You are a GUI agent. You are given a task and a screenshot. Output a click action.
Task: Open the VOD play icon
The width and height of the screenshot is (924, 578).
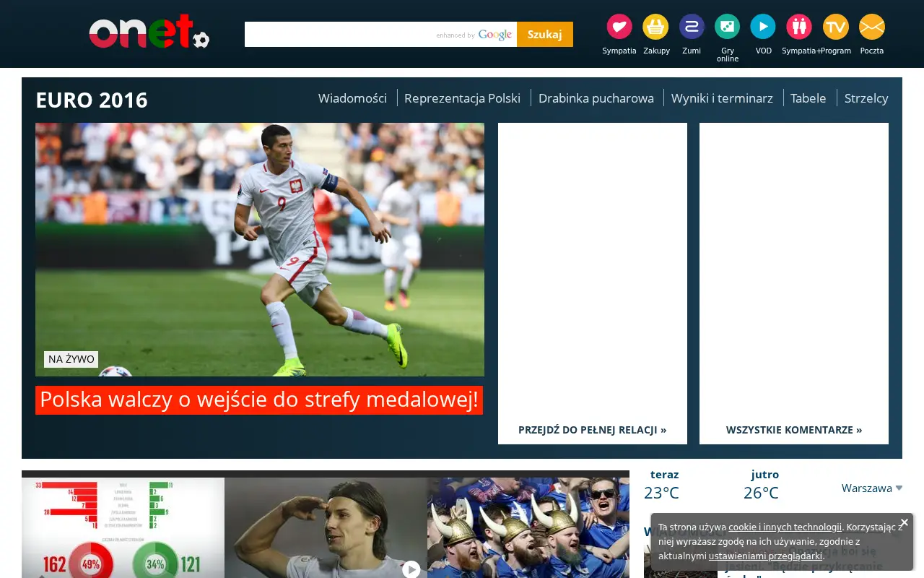coord(763,27)
